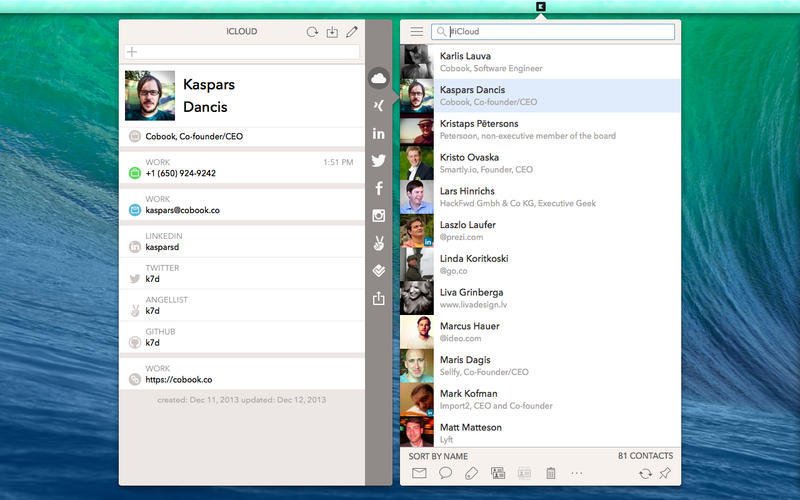This screenshot has width=800, height=500.
Task: Click the download/import icon in iCloud header
Action: (332, 32)
